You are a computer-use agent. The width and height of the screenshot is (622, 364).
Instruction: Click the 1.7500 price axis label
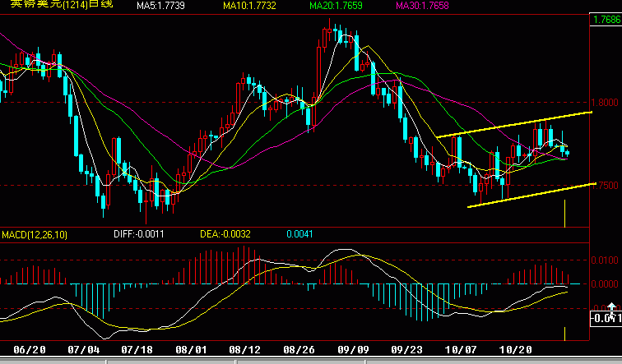tap(605, 186)
